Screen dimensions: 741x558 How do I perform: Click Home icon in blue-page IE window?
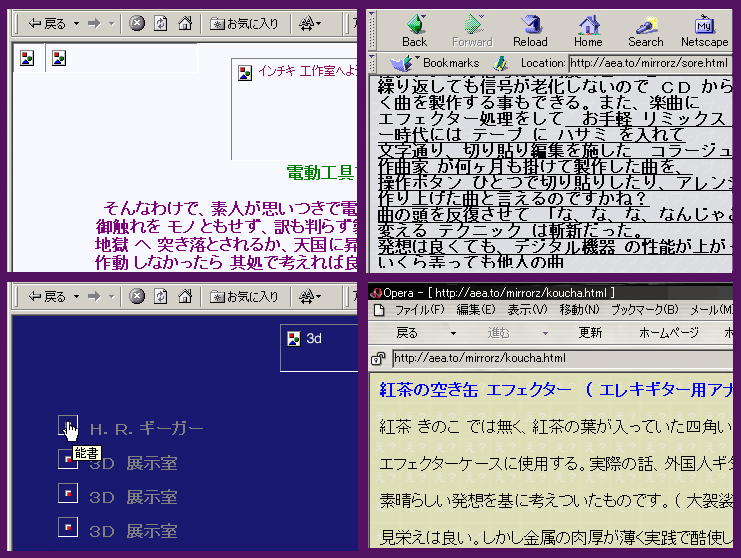pyautogui.click(x=185, y=296)
